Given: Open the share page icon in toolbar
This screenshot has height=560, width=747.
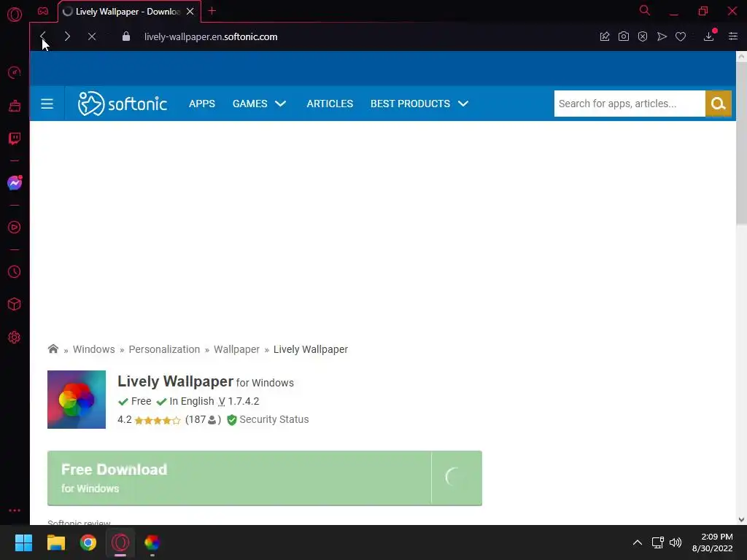Looking at the screenshot, I should (x=605, y=36).
